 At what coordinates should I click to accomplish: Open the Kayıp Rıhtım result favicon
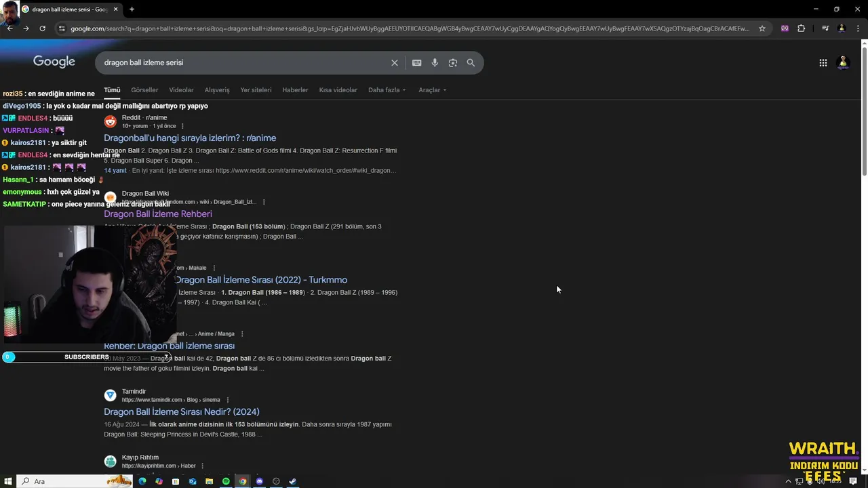tap(110, 461)
